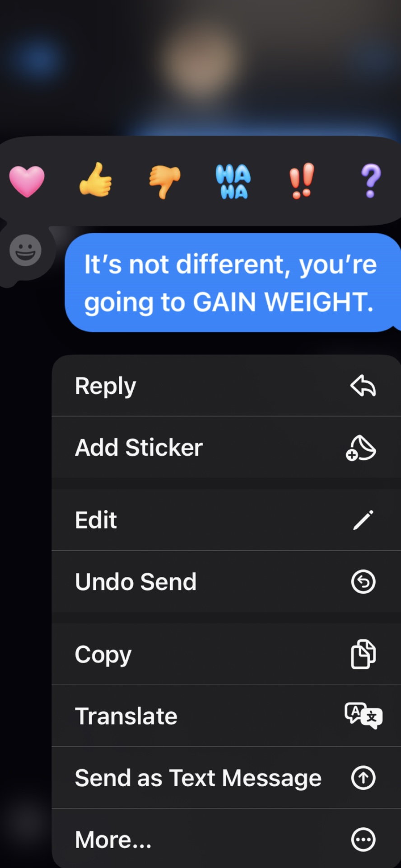React with the question mark tapback
This screenshot has height=868, width=401.
(x=371, y=181)
